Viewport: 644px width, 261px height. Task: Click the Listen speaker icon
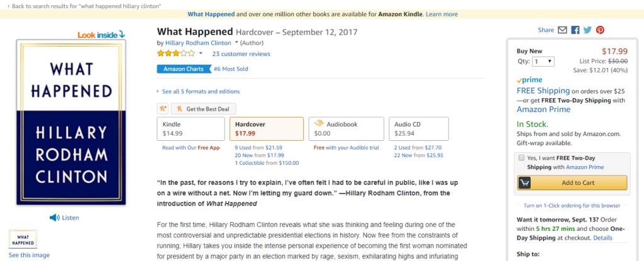[55, 218]
